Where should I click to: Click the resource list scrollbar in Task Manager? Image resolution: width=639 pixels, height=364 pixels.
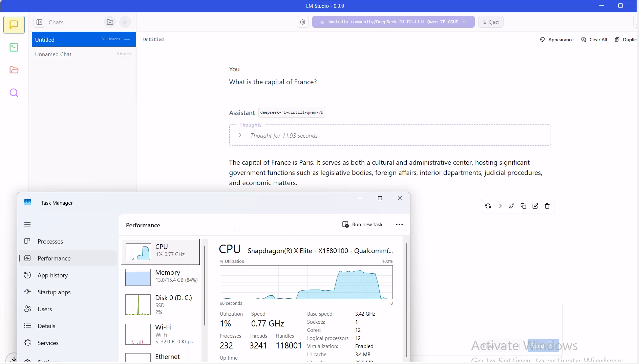[x=205, y=285]
